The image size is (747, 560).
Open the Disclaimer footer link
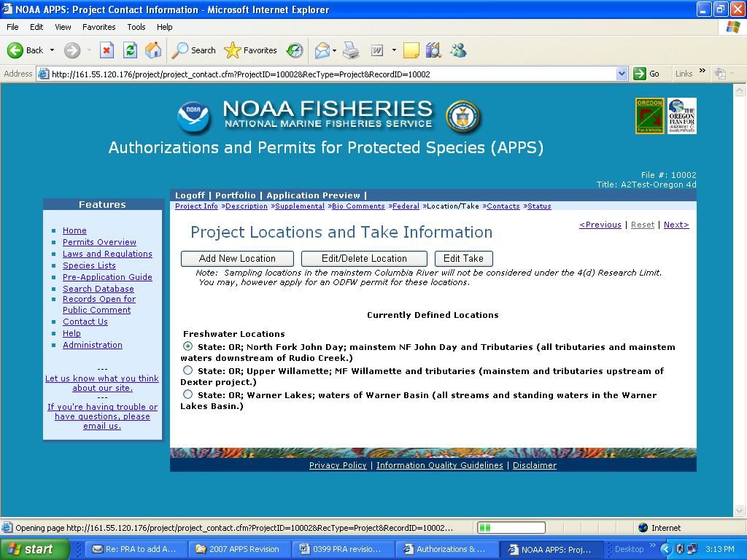(535, 465)
